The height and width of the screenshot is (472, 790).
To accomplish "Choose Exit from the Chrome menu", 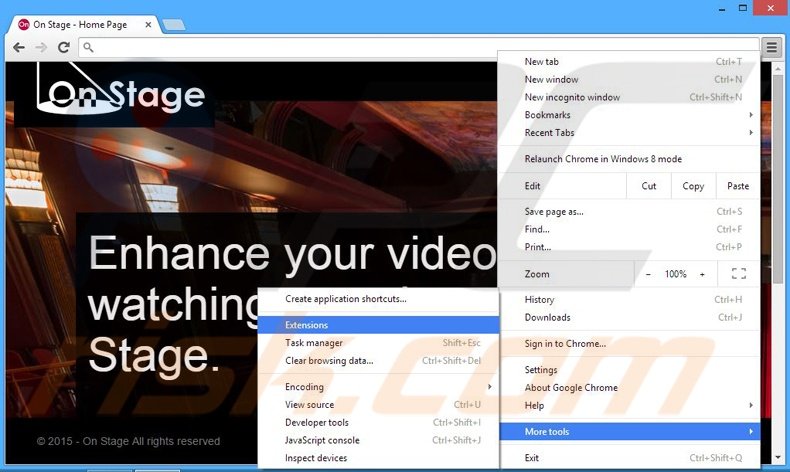I will [x=628, y=457].
